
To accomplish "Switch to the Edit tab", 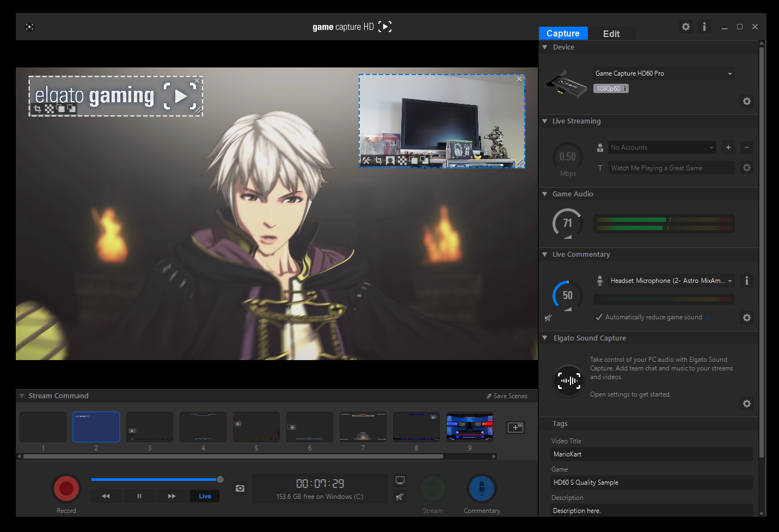I will 611,34.
